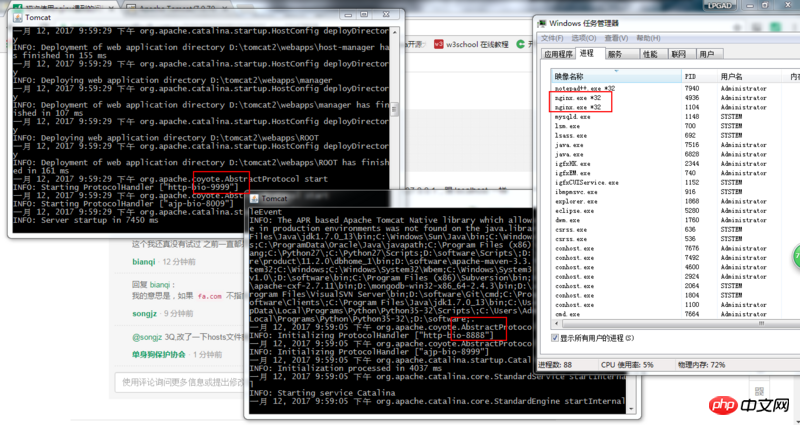Click 进程数: 88 in status bar

point(556,365)
